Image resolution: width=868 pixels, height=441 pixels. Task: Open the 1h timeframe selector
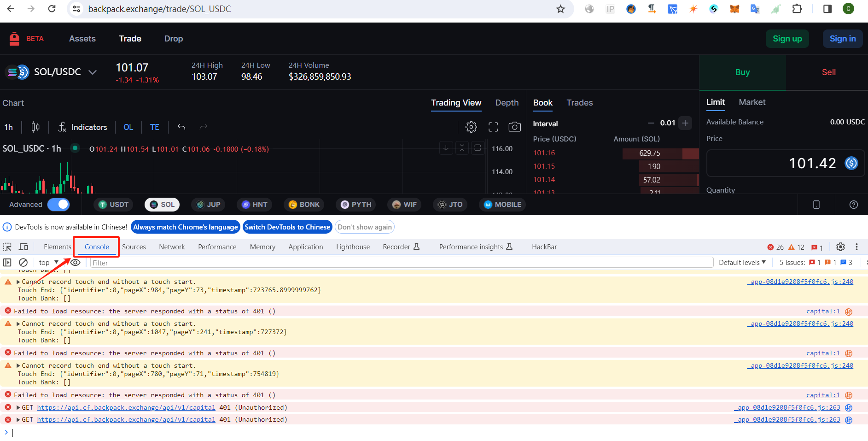(9, 127)
